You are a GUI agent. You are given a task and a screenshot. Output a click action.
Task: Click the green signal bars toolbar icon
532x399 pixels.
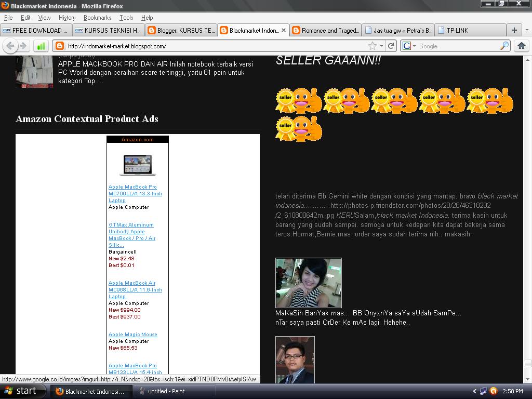click(x=41, y=46)
